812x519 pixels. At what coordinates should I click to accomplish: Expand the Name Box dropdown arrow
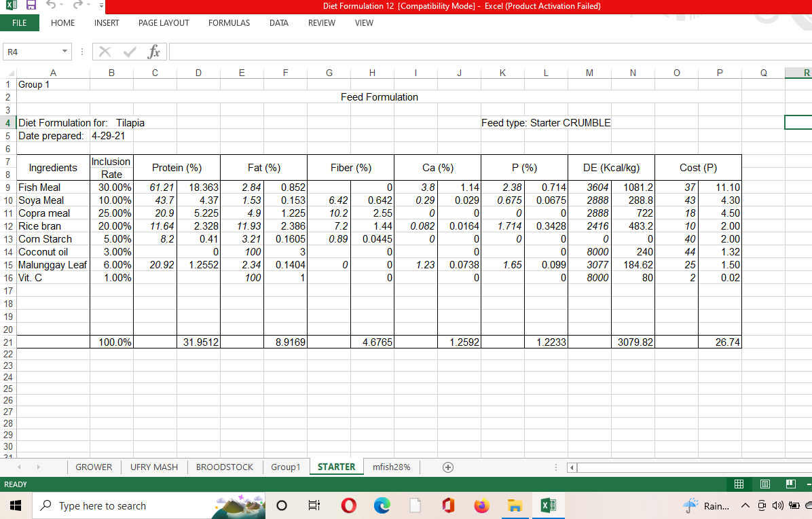pyautogui.click(x=64, y=51)
